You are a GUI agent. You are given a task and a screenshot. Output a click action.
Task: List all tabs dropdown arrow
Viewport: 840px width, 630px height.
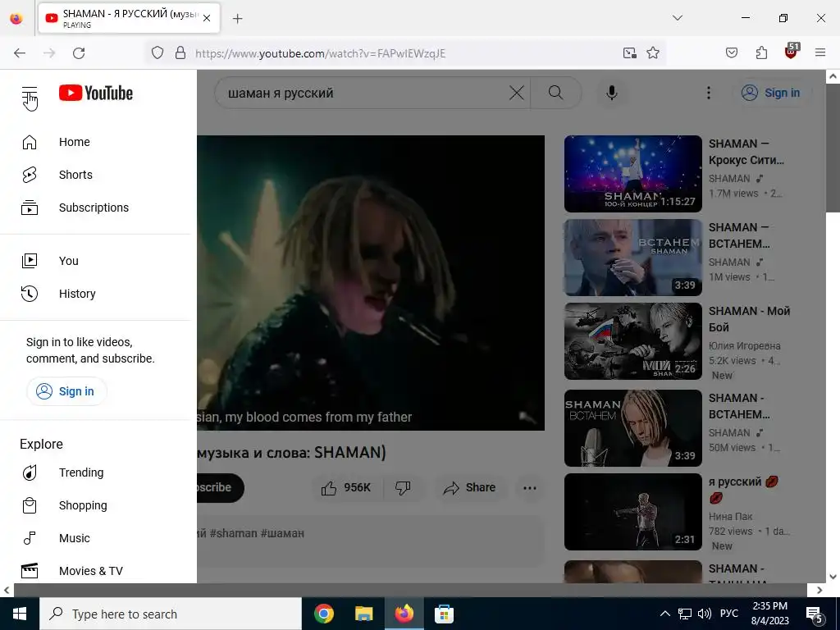[x=678, y=18]
